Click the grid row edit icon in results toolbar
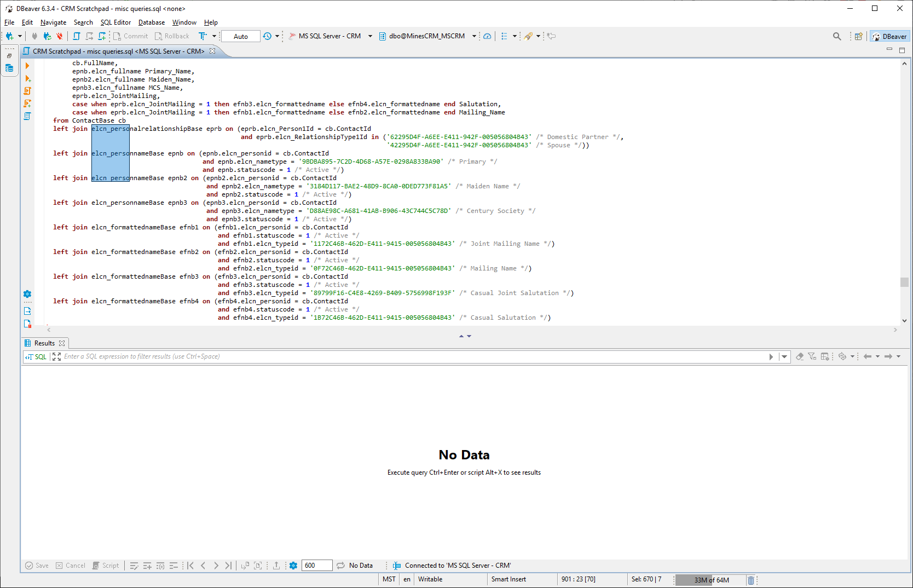This screenshot has height=588, width=913. click(134, 565)
